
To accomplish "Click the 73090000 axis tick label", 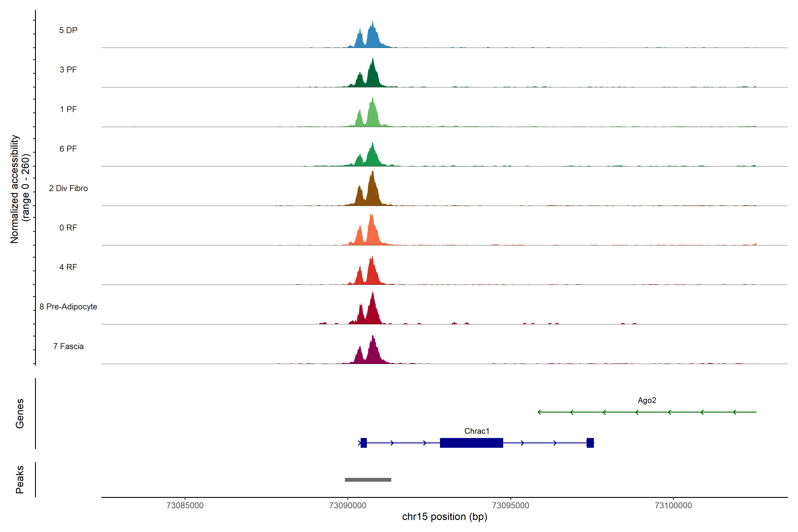I will 347,505.
